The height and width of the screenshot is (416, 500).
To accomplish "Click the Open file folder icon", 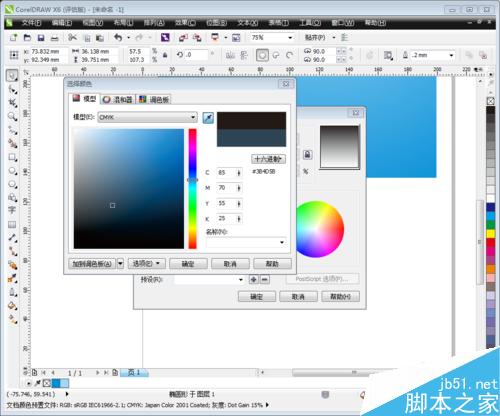I will (27, 38).
